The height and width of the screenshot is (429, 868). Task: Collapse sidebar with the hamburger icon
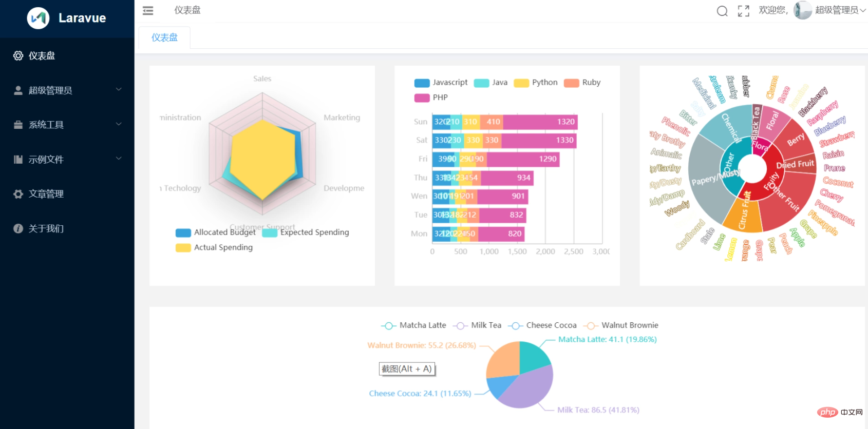pyautogui.click(x=148, y=10)
